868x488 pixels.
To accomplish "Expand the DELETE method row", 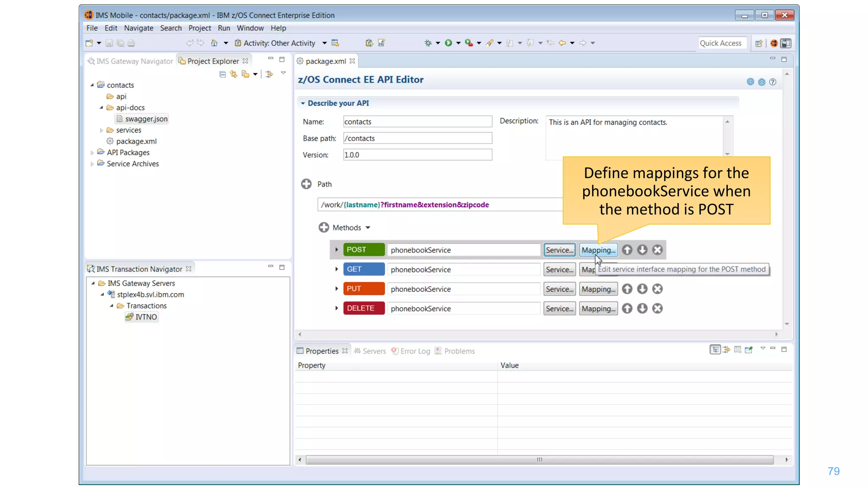I will coord(337,308).
